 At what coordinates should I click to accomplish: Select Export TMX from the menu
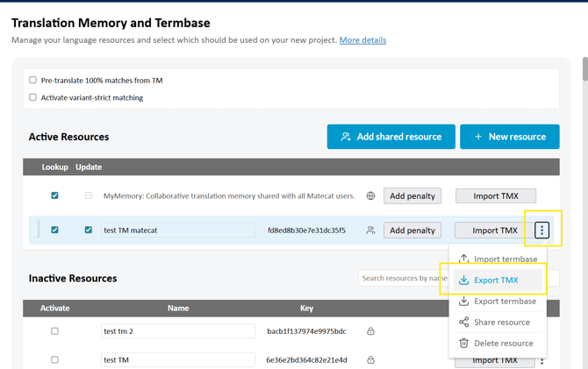[x=496, y=280]
